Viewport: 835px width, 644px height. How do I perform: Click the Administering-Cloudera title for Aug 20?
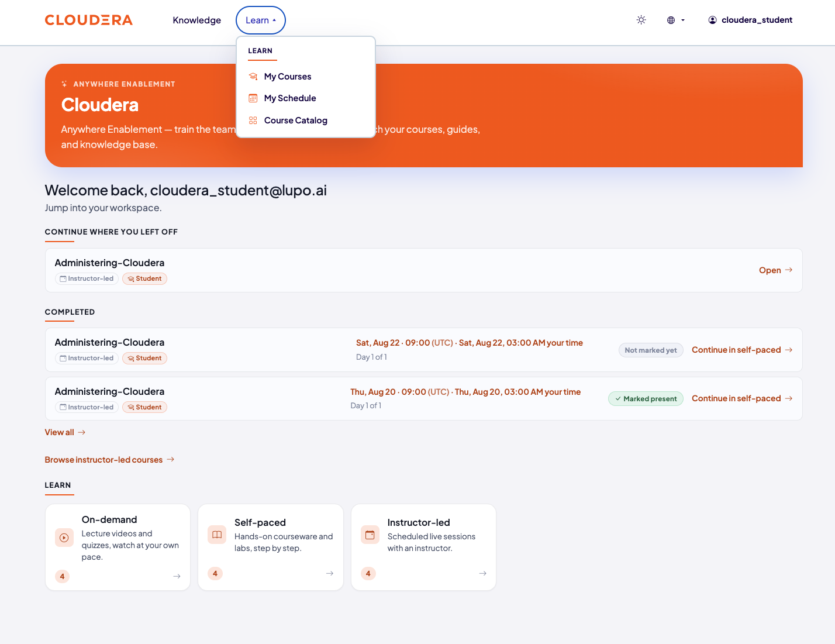(x=109, y=391)
